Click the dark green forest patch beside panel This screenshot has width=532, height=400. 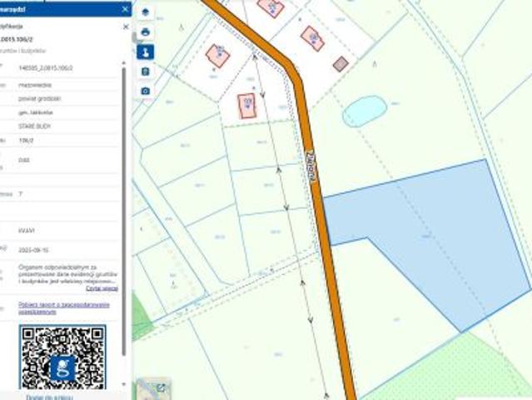[x=140, y=317]
